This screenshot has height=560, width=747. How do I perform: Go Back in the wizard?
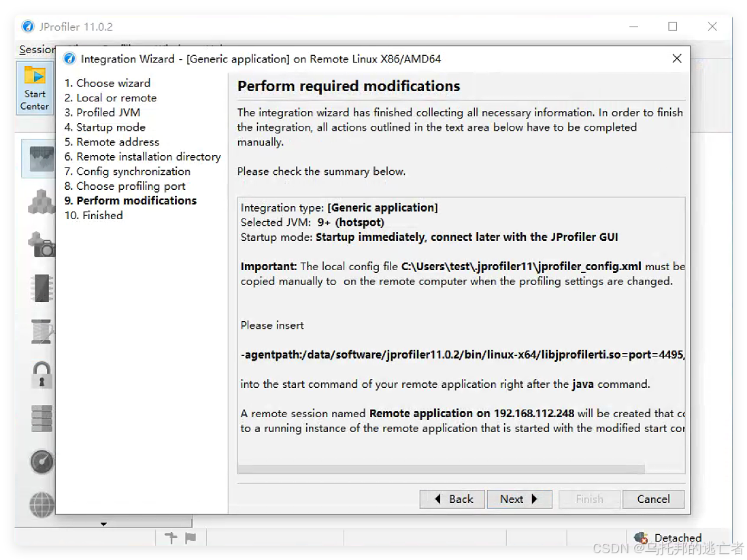click(x=452, y=499)
